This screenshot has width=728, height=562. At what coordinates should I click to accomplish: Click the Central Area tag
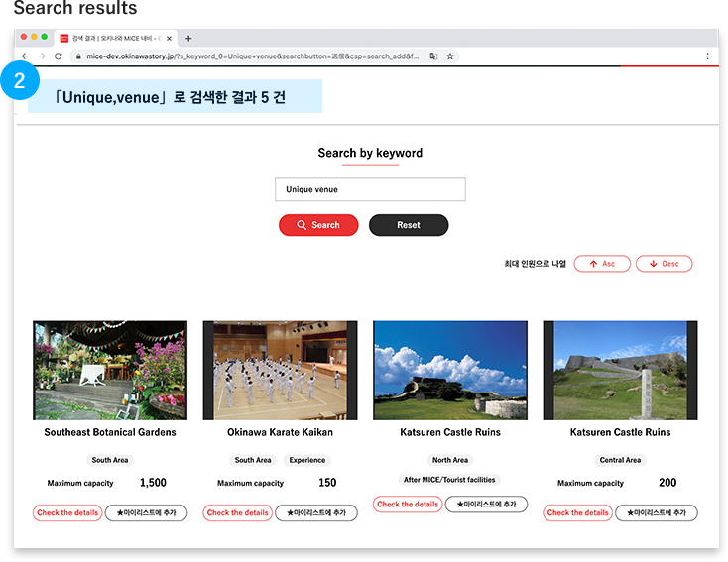tap(620, 460)
